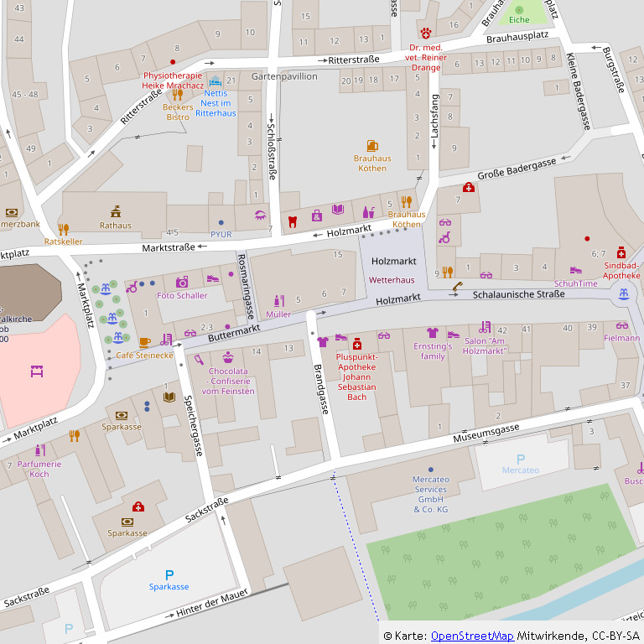The width and height of the screenshot is (644, 644).
Task: Select the veterinary paw icon for Dr. Drange
Action: tap(426, 33)
